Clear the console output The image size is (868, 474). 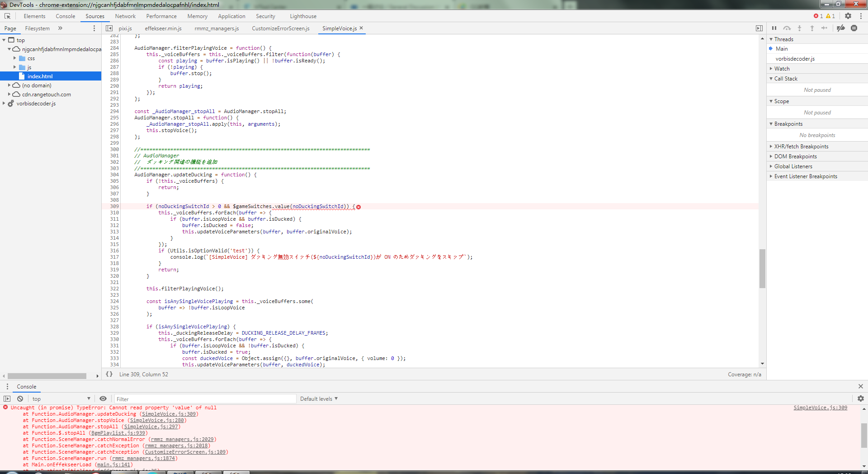pyautogui.click(x=20, y=398)
